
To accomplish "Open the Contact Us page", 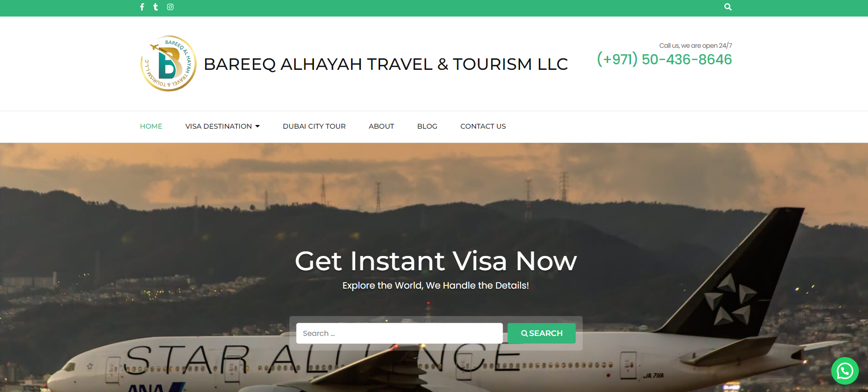I will coord(483,126).
